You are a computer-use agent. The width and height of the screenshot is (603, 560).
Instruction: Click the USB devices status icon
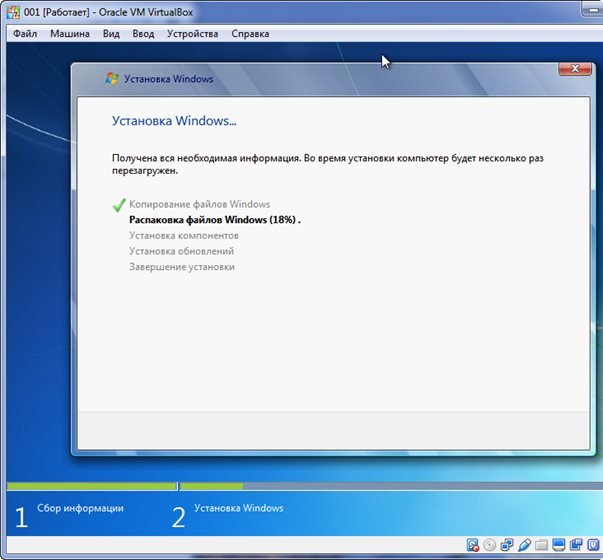click(524, 545)
